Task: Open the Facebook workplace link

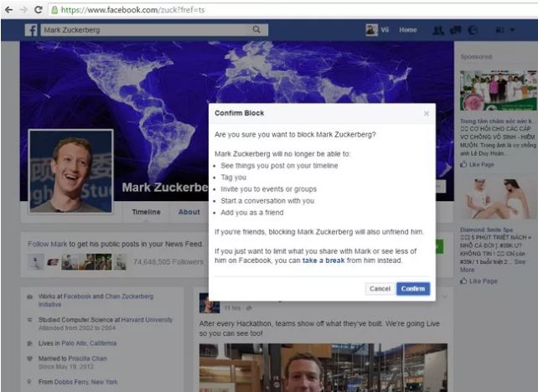Action: [78, 297]
